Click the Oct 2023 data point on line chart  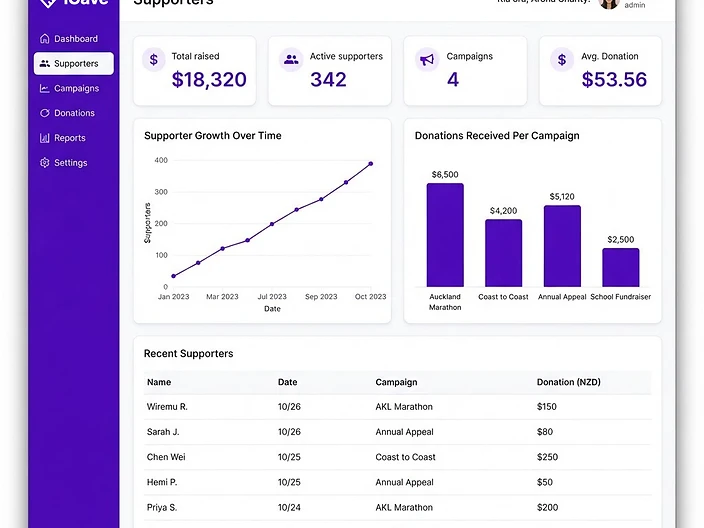click(370, 164)
